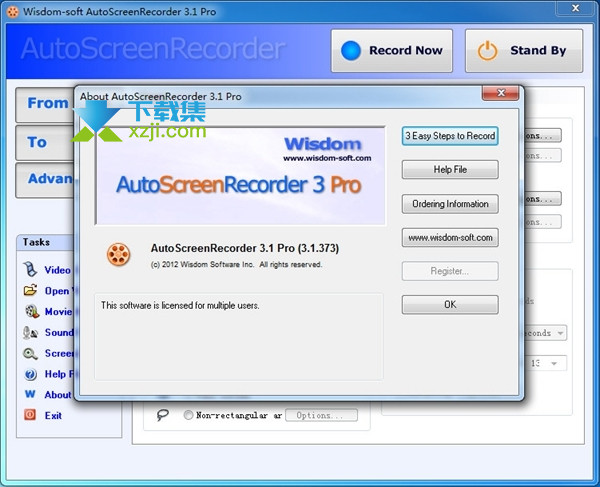The width and height of the screenshot is (600, 487).
Task: Switch to the To tab
Action: [x=45, y=143]
